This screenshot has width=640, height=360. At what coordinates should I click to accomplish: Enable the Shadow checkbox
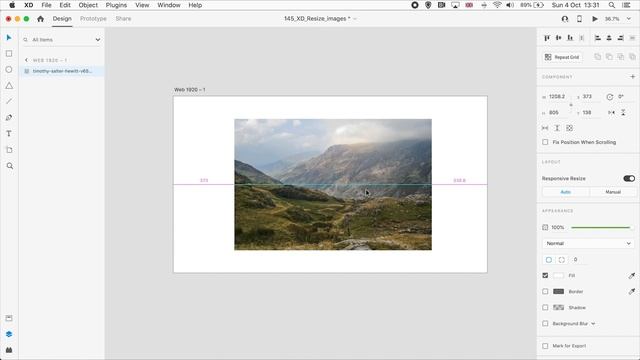545,307
